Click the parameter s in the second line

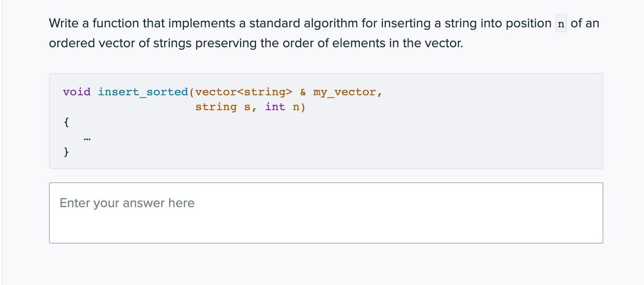click(x=247, y=106)
